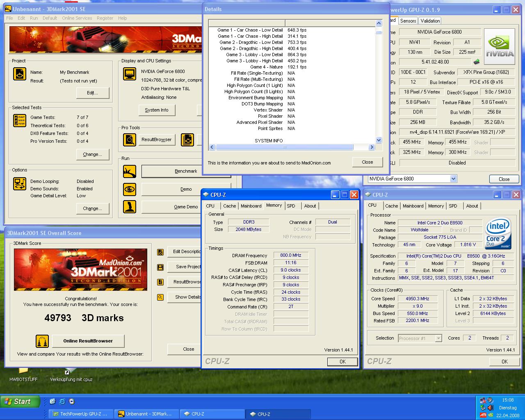
Task: Click the Close button in GPU-Z
Action: [504, 179]
